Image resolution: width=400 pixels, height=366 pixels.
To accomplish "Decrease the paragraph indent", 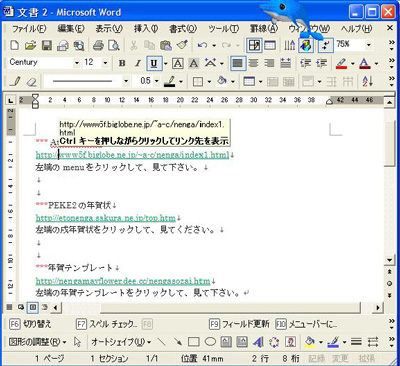I will click(x=305, y=63).
